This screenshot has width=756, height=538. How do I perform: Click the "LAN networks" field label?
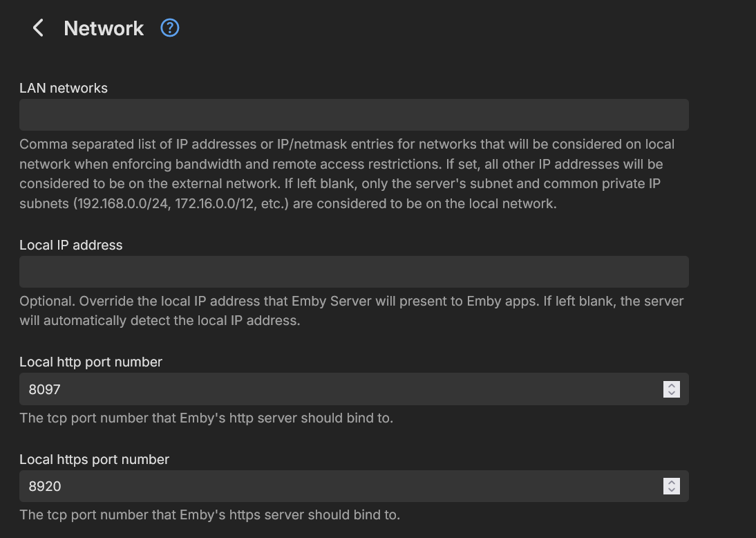[x=64, y=88]
